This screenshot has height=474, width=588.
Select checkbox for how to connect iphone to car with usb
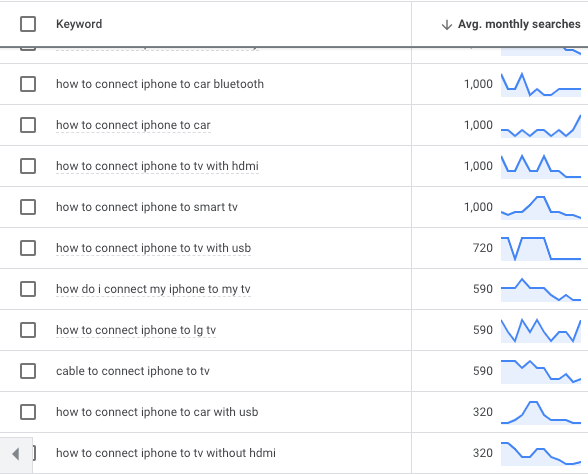click(x=28, y=412)
